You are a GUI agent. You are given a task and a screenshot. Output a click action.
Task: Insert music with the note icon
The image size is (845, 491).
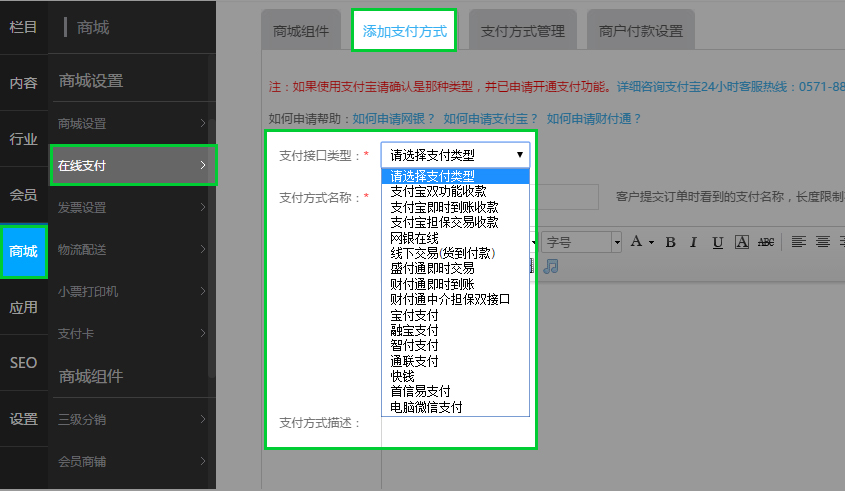click(x=551, y=266)
